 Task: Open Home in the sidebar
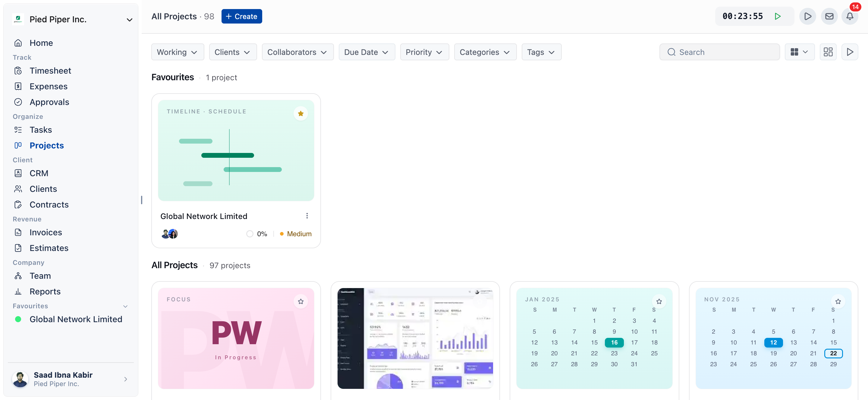point(41,43)
